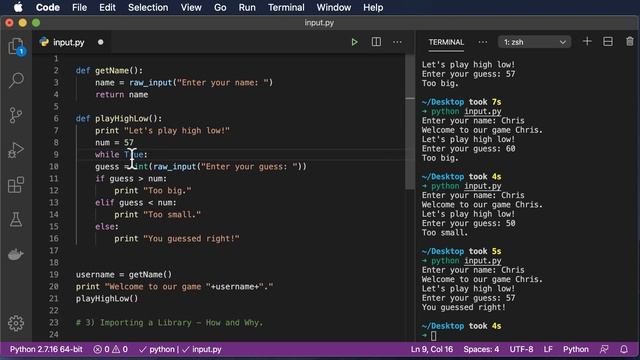
Task: Open notifications bell in status bar
Action: 624,349
